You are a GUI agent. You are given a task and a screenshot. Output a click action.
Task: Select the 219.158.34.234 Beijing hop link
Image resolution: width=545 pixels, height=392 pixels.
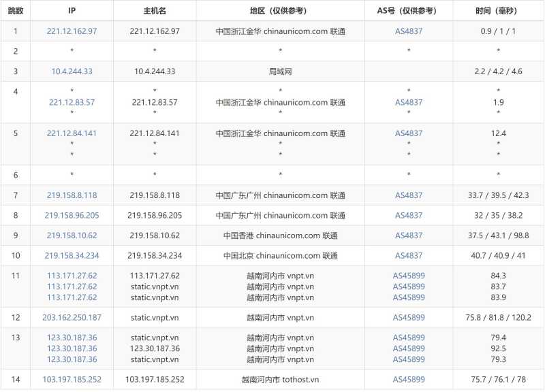(x=72, y=255)
